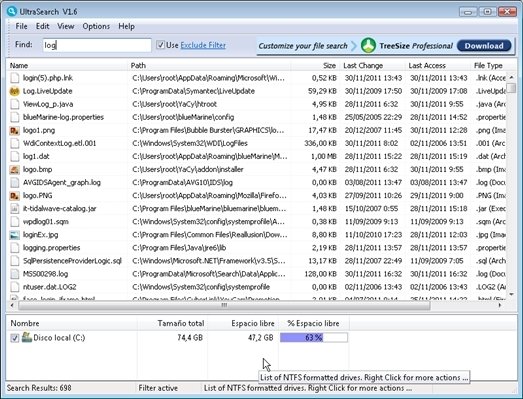Viewport: 523px width, 399px height.
Task: Sort results by Last Access column
Action: click(438, 65)
